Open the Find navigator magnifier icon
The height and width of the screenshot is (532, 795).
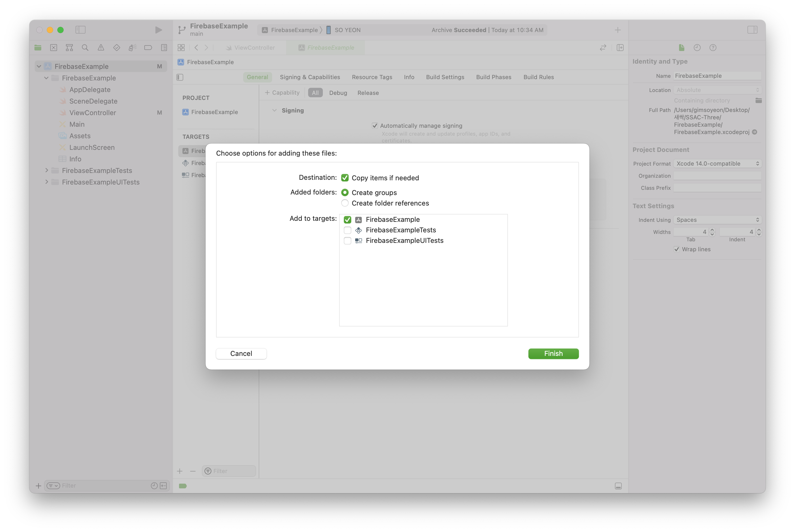(x=85, y=48)
